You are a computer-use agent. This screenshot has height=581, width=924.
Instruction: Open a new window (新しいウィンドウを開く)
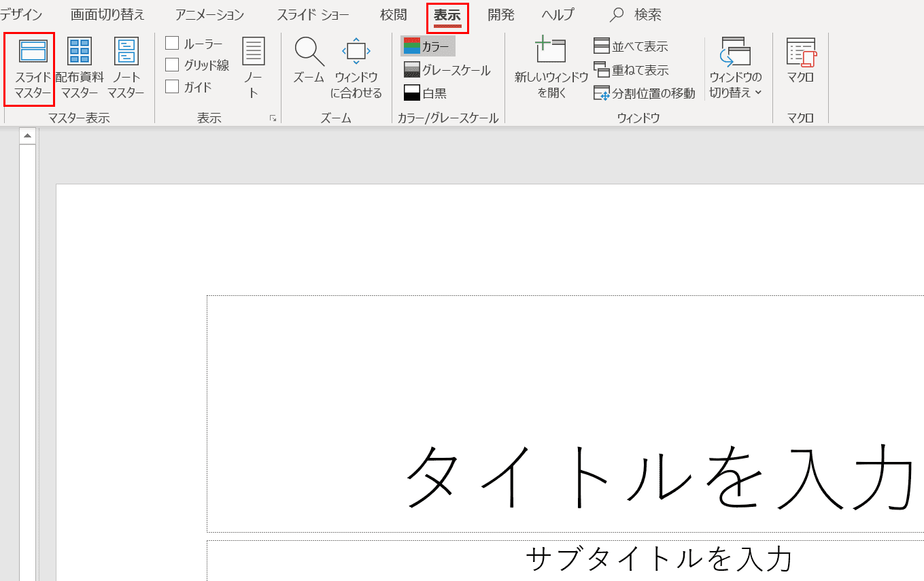pos(551,69)
